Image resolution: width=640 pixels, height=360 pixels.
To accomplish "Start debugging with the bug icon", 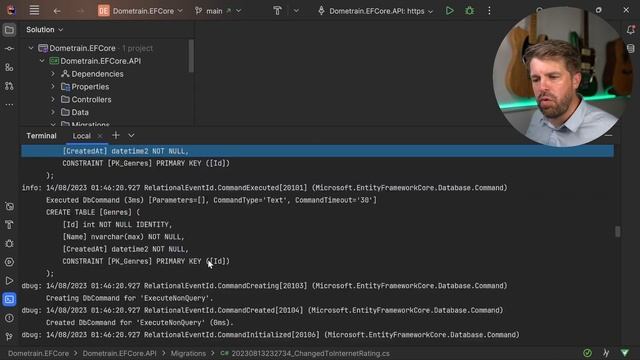I will 469,11.
